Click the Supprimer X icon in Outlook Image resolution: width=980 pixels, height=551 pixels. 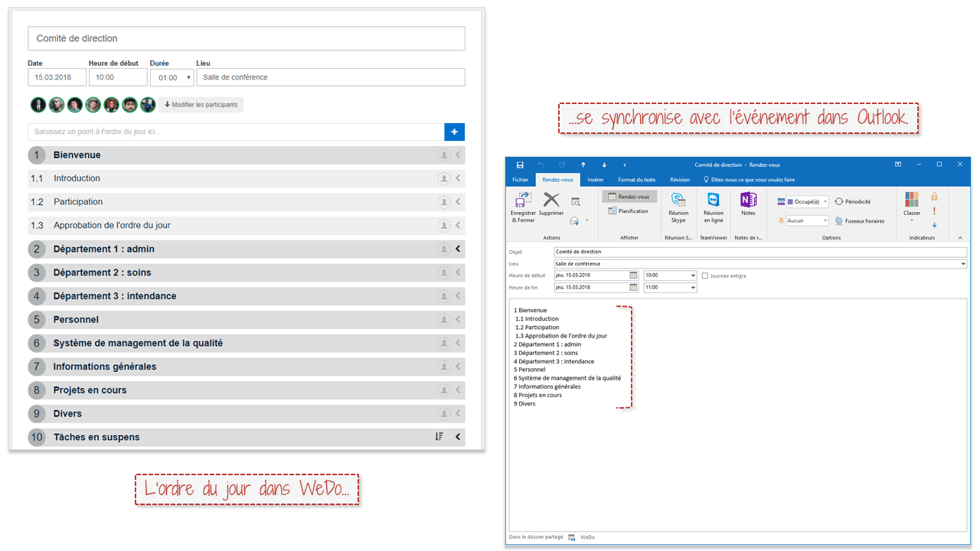point(551,201)
